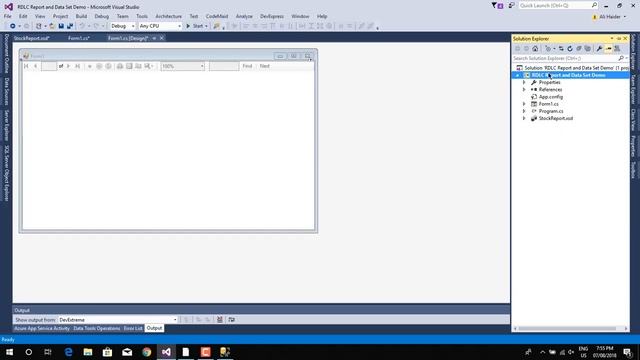Collapse the RDLC Report and Data Set Demo project node

point(518,76)
